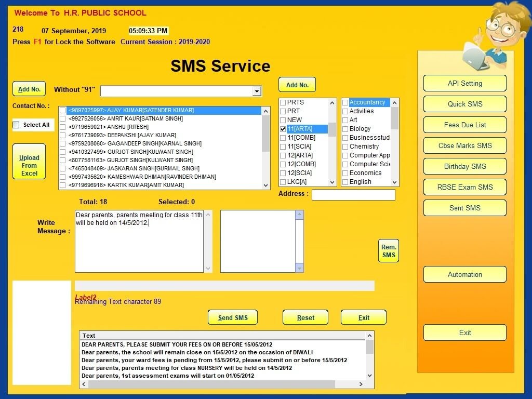Click the Address input field

click(x=353, y=195)
